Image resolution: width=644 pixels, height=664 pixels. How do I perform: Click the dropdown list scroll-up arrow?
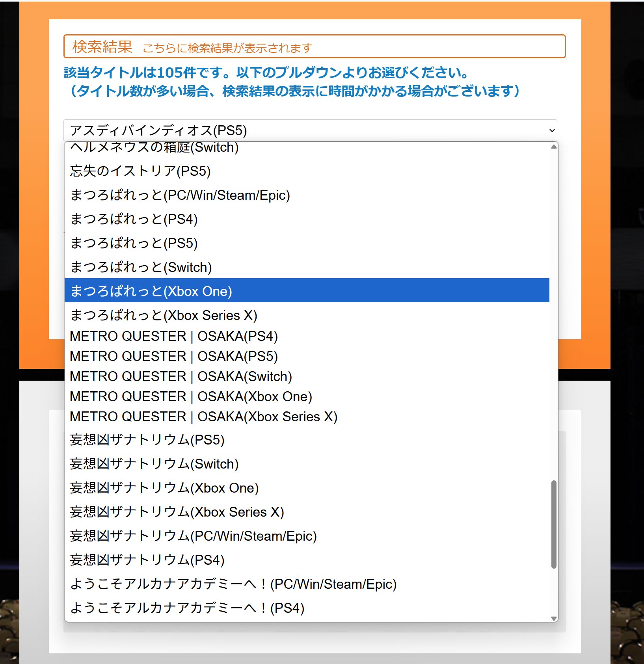(x=554, y=147)
